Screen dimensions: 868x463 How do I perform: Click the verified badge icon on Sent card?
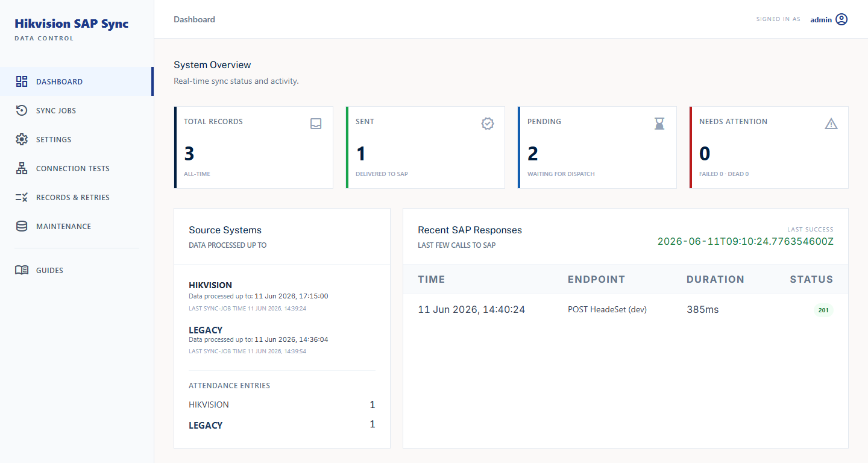488,124
